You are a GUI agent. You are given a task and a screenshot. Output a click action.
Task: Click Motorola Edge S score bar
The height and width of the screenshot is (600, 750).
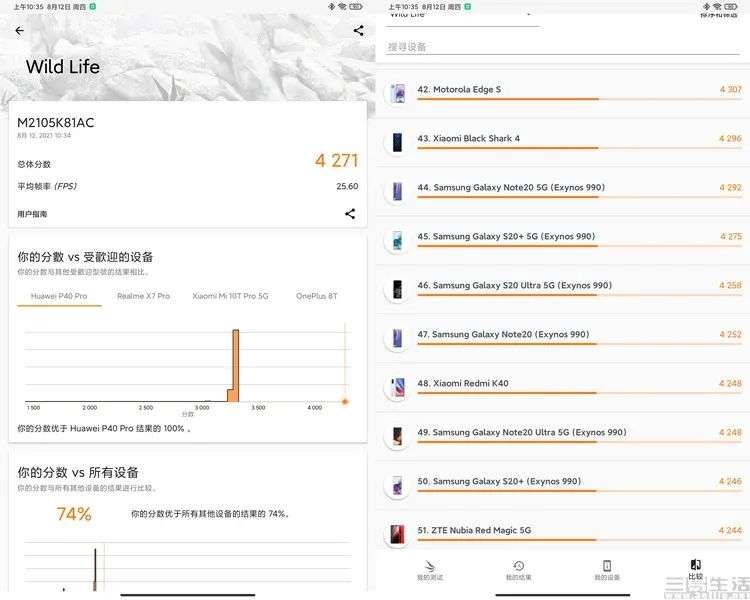pyautogui.click(x=579, y=99)
